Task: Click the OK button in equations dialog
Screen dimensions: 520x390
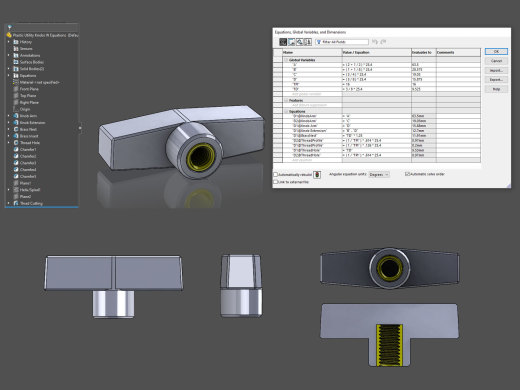Action: (x=496, y=52)
